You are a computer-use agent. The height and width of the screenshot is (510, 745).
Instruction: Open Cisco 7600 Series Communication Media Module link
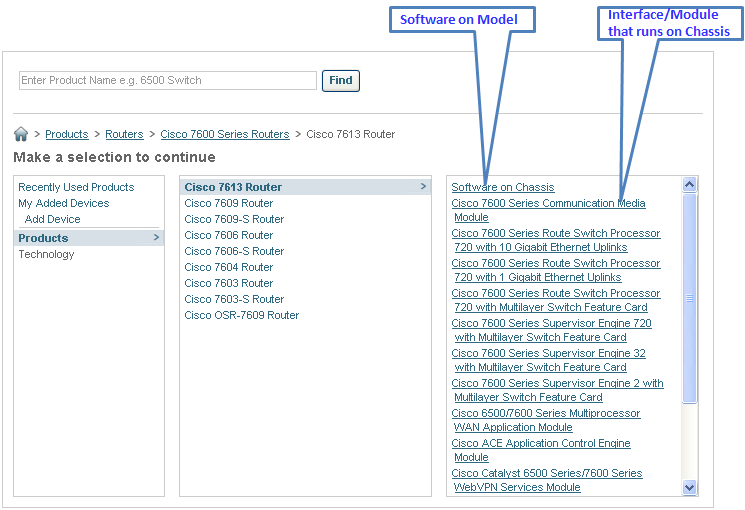[x=548, y=210]
